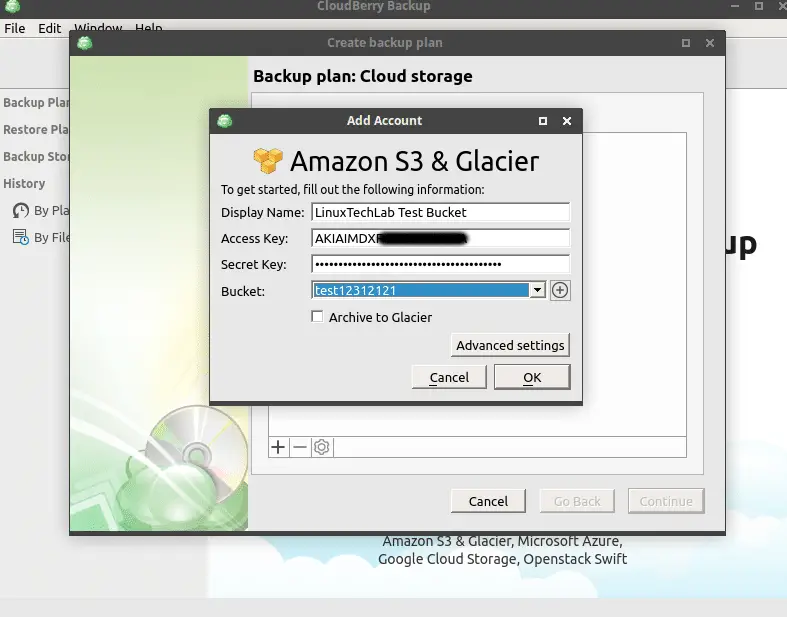Click the Amazon S3 & Glacier heading
787x617 pixels.
point(415,161)
